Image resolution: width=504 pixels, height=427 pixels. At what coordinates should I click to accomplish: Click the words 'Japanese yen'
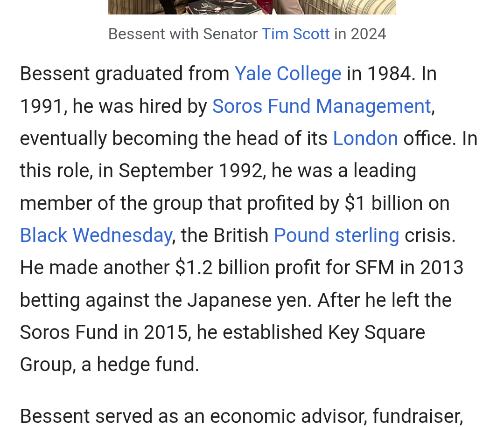pos(249,300)
